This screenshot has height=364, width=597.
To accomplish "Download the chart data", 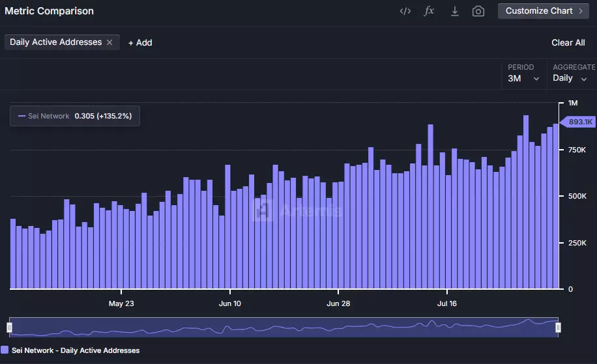I will coord(455,11).
